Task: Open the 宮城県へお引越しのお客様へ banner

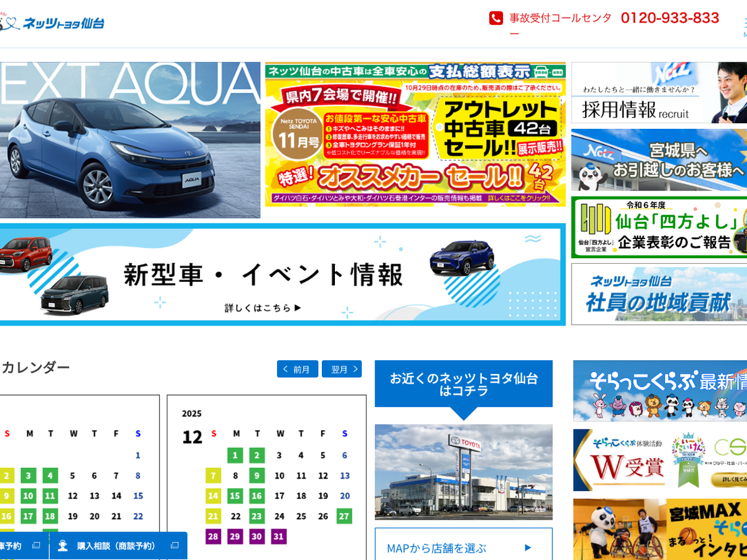Action: tap(659, 161)
